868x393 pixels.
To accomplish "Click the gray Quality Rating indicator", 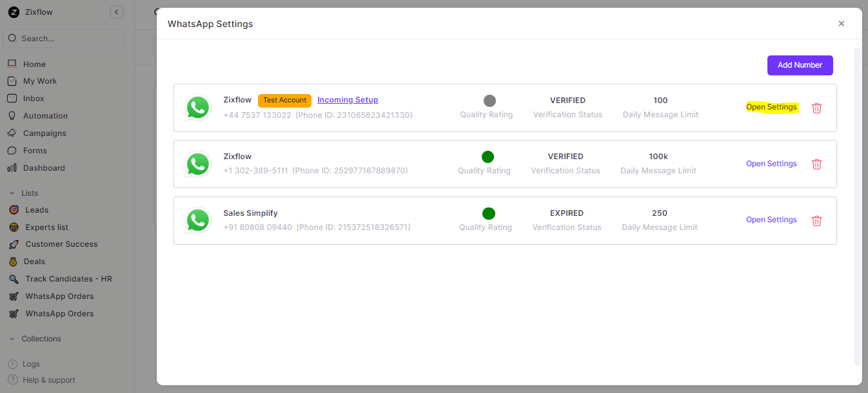I will click(x=489, y=101).
